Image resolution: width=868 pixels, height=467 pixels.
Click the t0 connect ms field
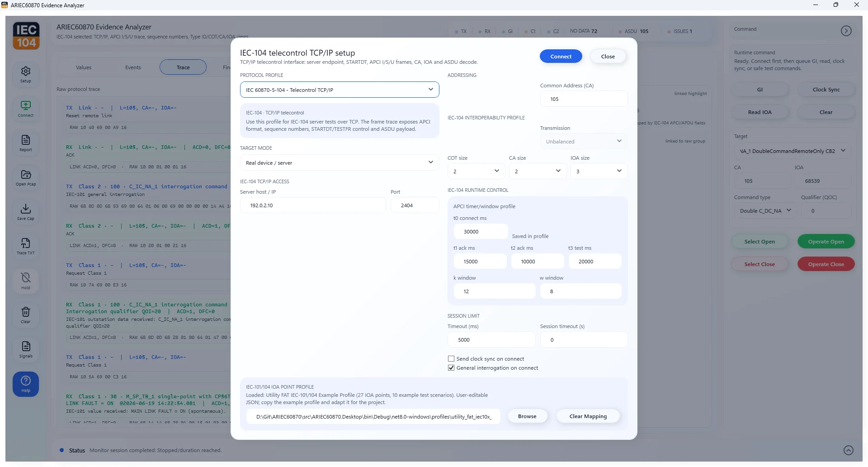click(x=481, y=232)
